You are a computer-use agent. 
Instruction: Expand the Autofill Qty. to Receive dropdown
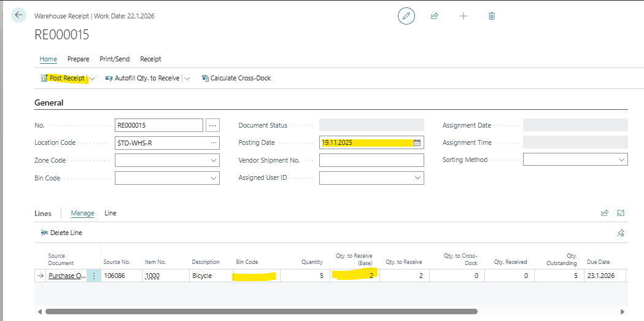[187, 79]
